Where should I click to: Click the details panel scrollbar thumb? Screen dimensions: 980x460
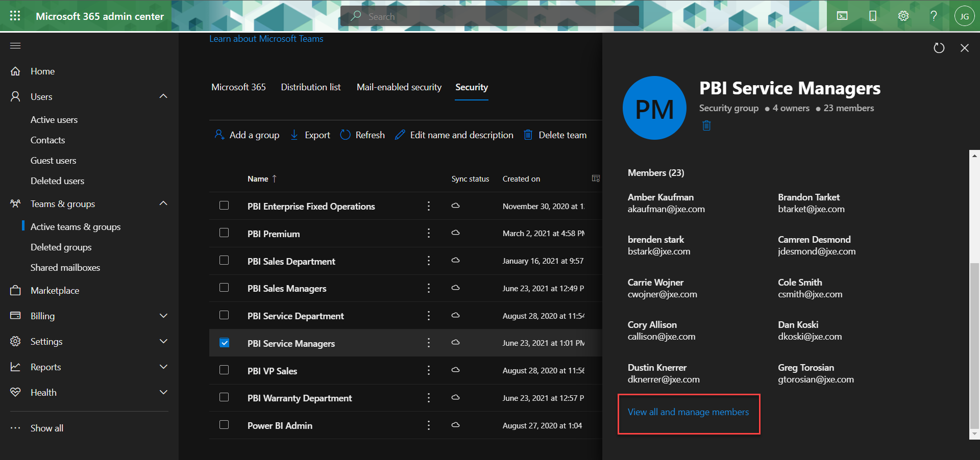click(975, 347)
